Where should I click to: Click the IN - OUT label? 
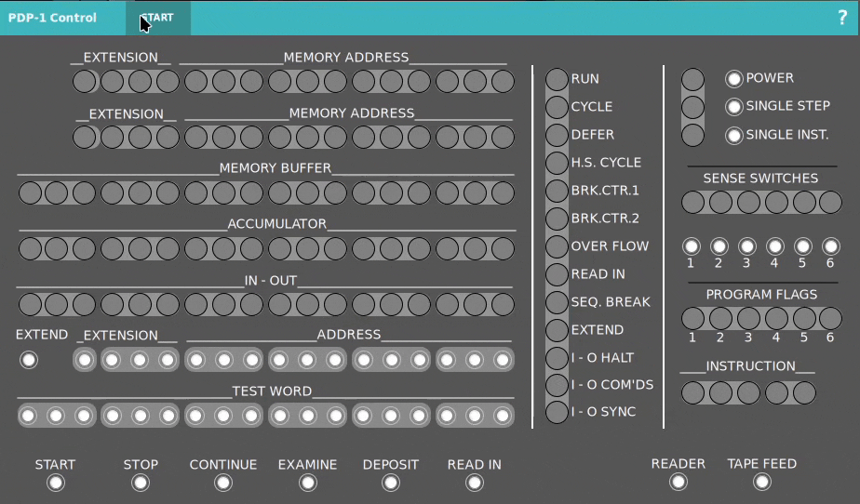(271, 281)
